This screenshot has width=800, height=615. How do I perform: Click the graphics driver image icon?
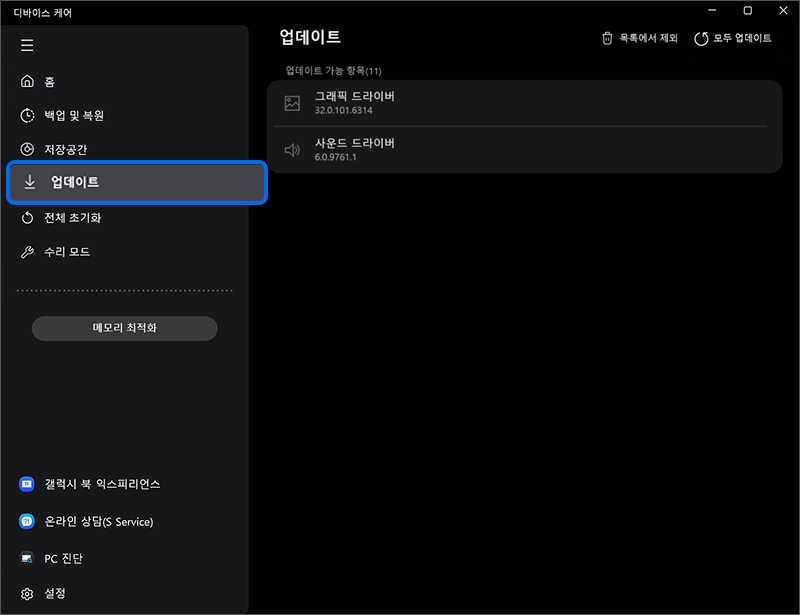tap(292, 103)
